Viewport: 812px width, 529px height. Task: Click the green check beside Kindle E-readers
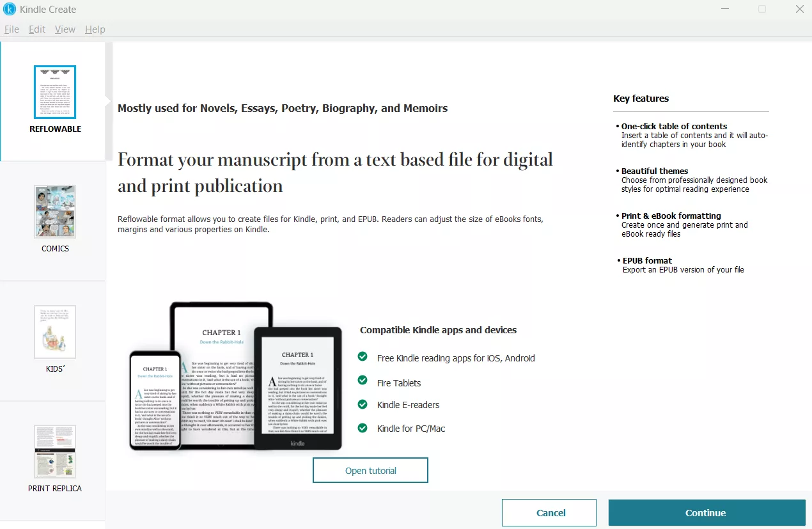(x=363, y=404)
